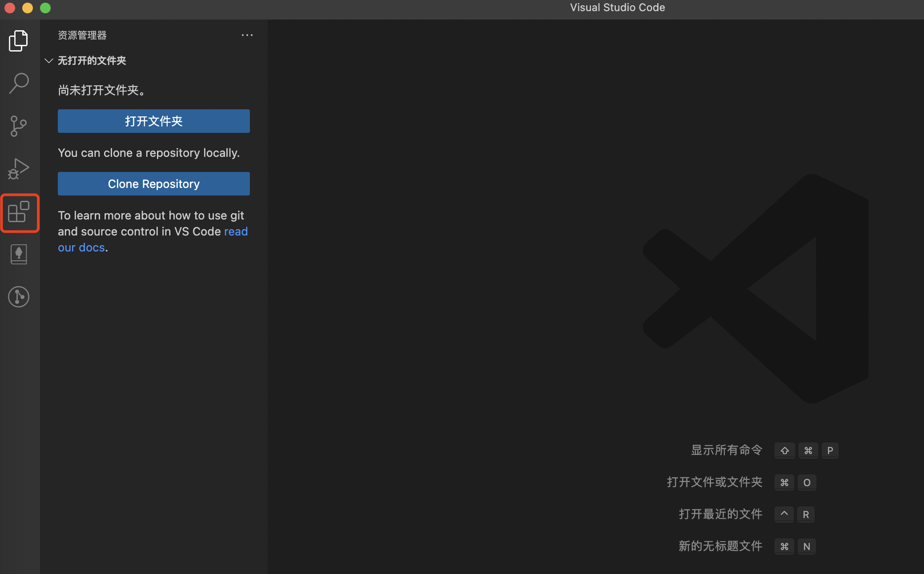Open Run and Debug view icon
This screenshot has width=924, height=574.
pos(19,169)
